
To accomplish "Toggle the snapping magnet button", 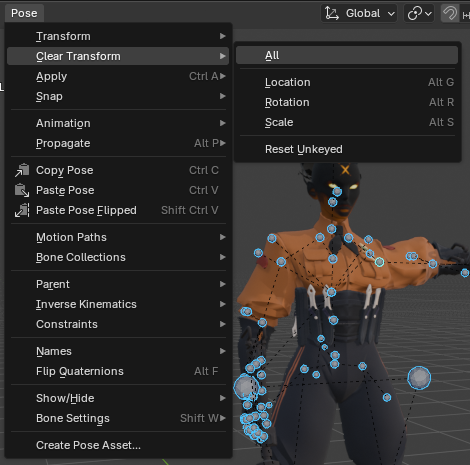I will 450,13.
